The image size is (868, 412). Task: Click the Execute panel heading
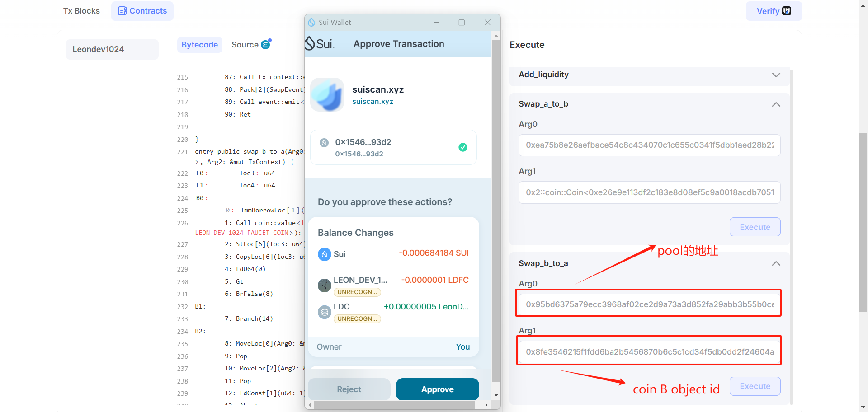527,45
